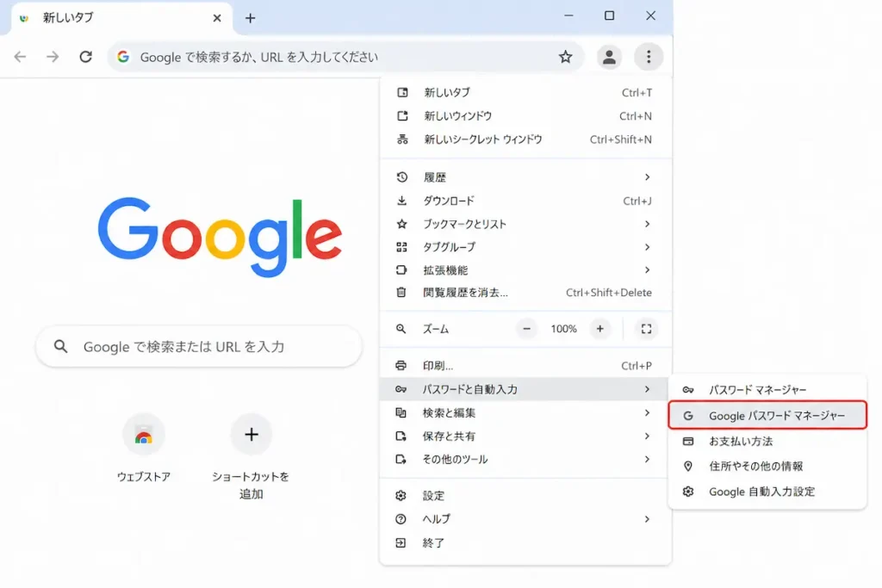The width and height of the screenshot is (882, 588).
Task: Select 印刷... menu item
Action: click(x=525, y=365)
